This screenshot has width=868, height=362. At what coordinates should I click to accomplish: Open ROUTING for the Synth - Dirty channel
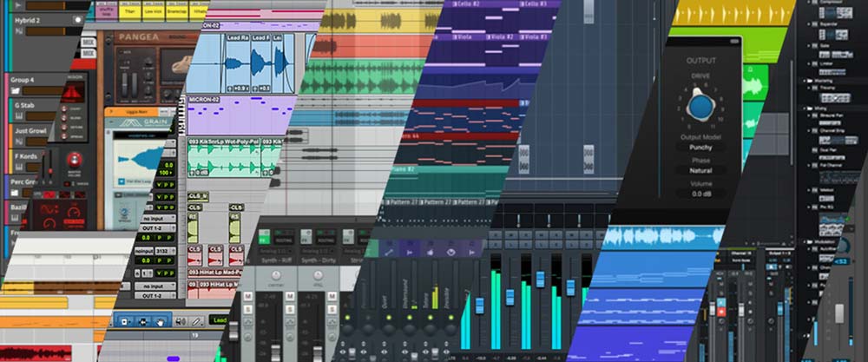326,239
